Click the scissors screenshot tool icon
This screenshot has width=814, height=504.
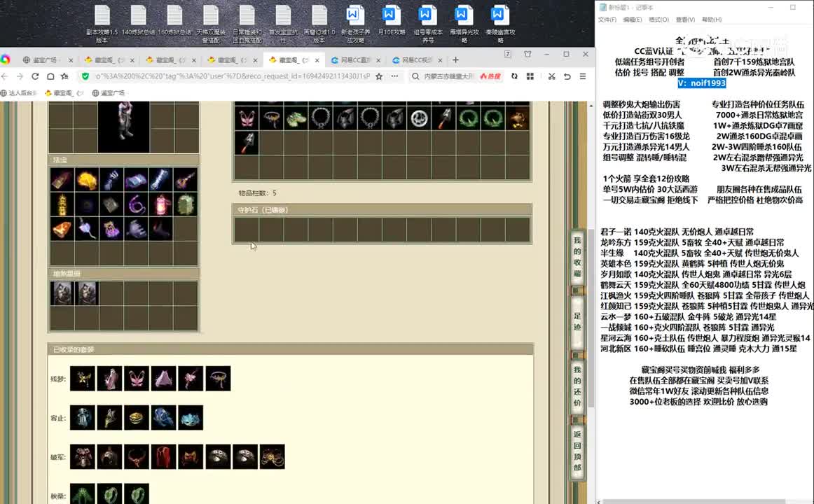[x=551, y=76]
